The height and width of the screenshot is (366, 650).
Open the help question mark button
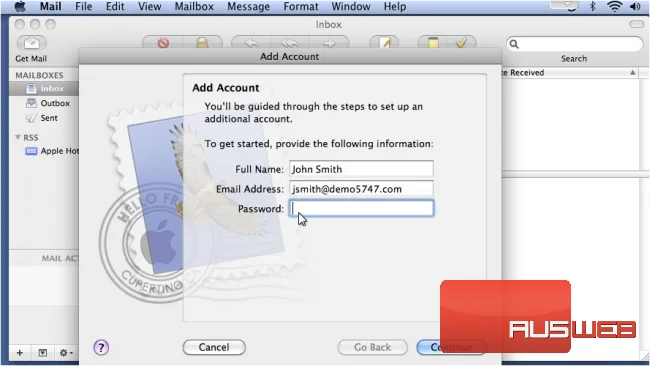point(101,347)
